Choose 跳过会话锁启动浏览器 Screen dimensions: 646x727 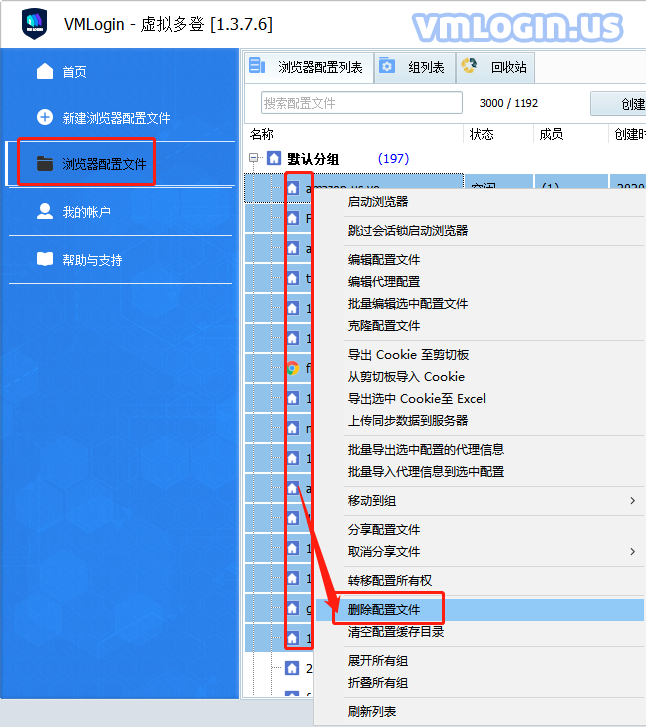408,230
